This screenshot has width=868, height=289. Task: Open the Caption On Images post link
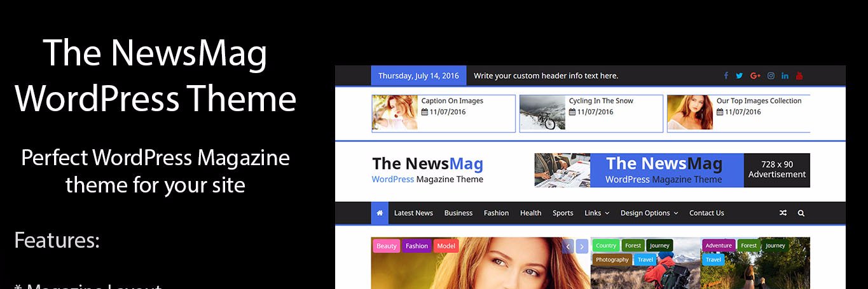(x=452, y=101)
